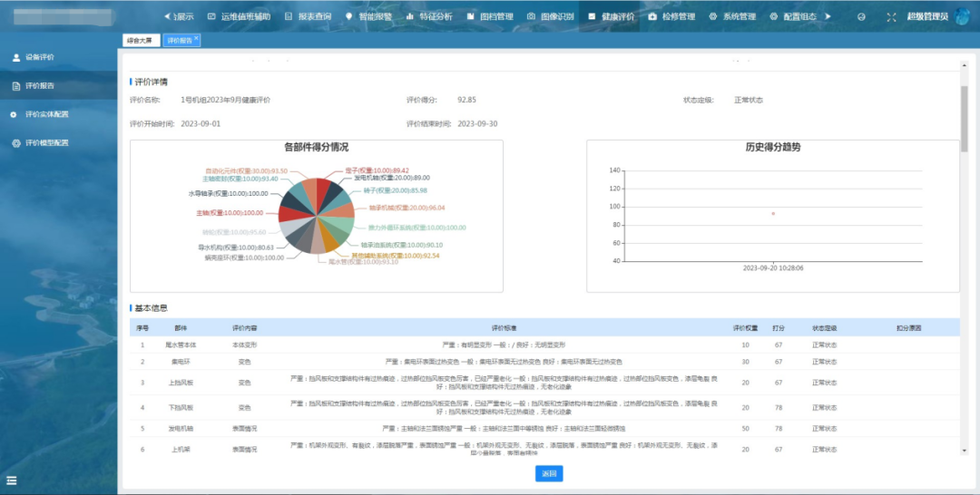This screenshot has width=980, height=495.
Task: Click the 返回 button
Action: pos(549,473)
